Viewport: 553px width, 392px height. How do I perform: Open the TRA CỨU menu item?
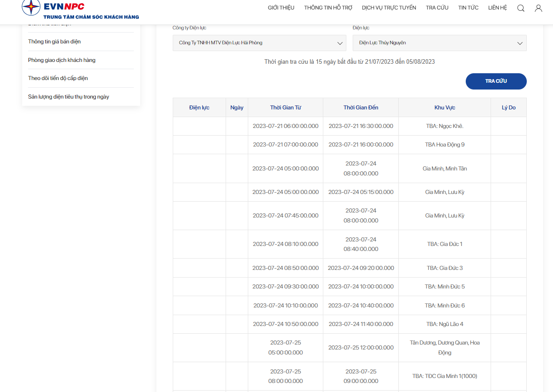point(437,8)
